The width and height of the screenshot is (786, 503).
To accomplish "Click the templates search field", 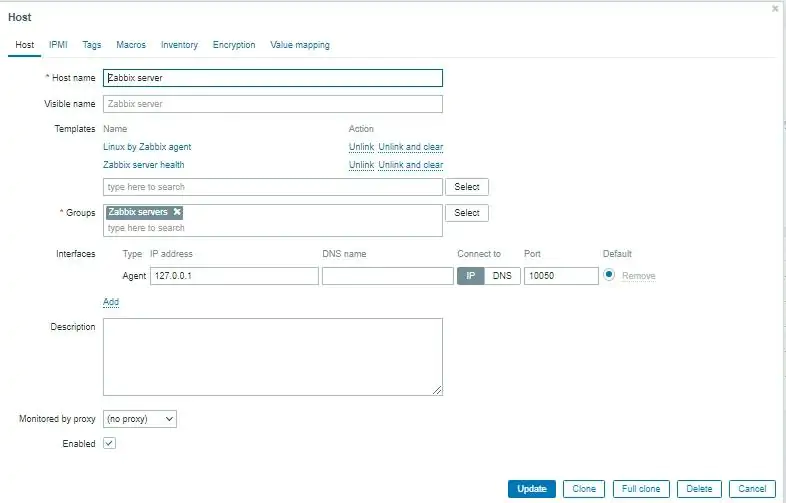I will point(273,187).
